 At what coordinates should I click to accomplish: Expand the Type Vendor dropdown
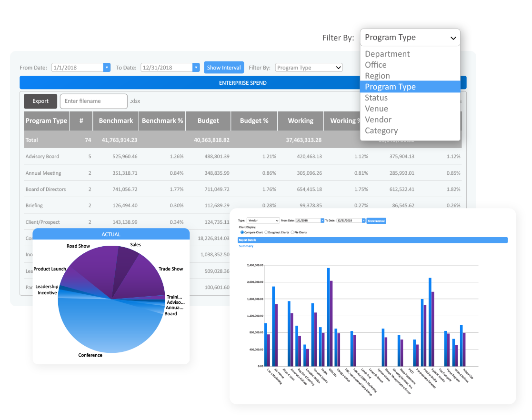point(263,221)
